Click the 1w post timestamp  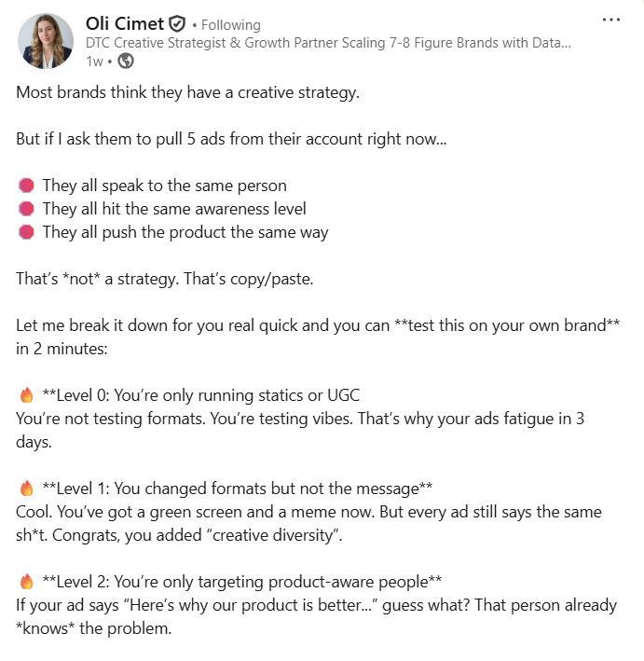94,62
